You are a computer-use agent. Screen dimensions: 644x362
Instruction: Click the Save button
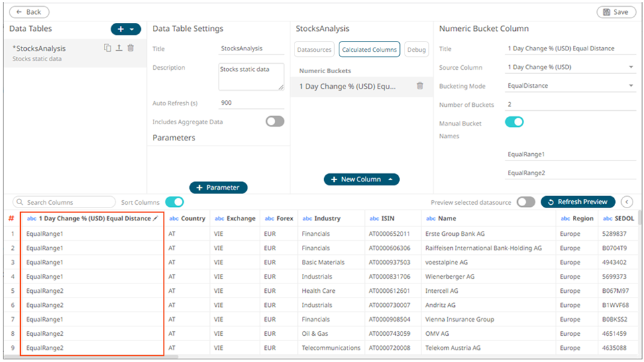615,12
